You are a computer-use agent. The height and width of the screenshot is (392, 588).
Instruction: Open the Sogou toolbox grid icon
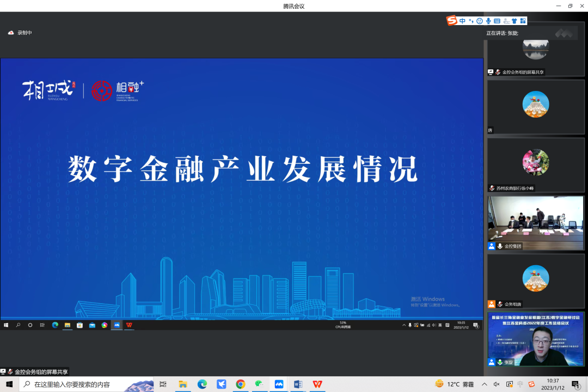(523, 21)
